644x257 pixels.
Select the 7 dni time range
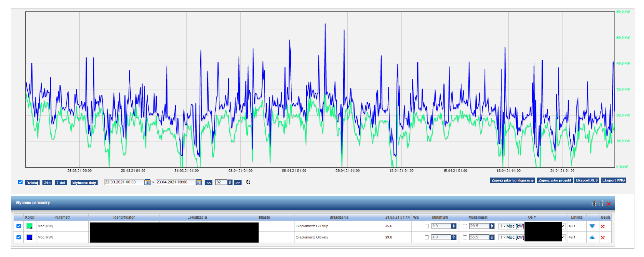tap(61, 183)
